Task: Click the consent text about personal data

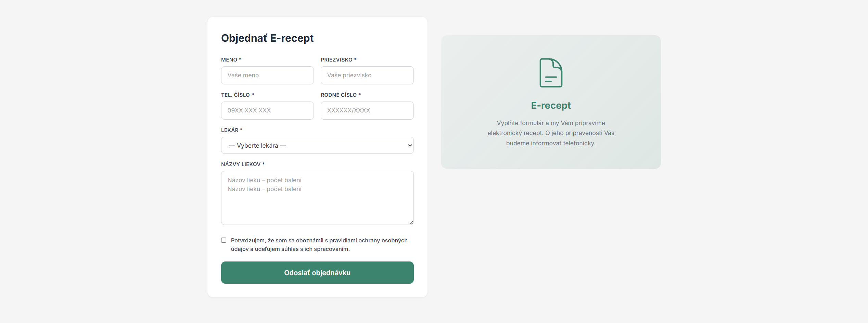Action: pos(319,245)
